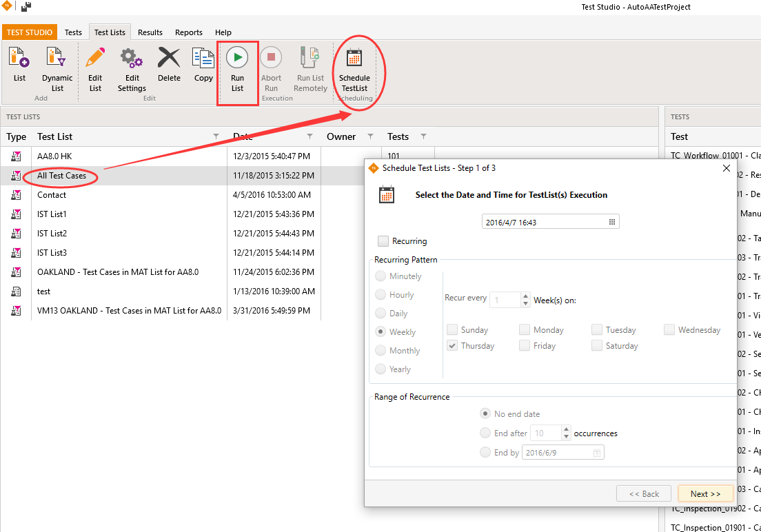Click the save icon in title bar
Viewport: 761px width, 532px height.
tap(26, 6)
